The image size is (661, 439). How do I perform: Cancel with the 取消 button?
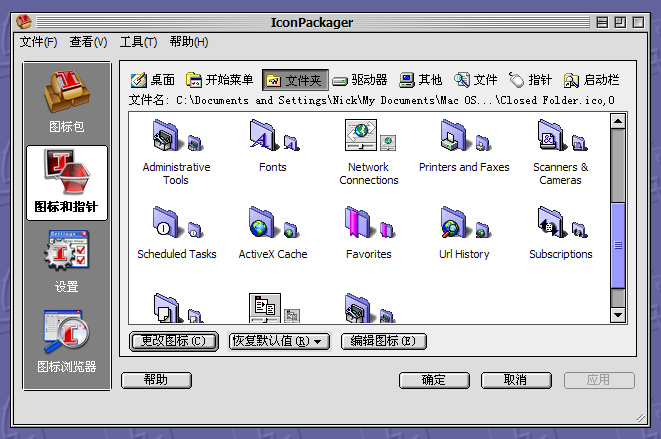click(x=516, y=380)
